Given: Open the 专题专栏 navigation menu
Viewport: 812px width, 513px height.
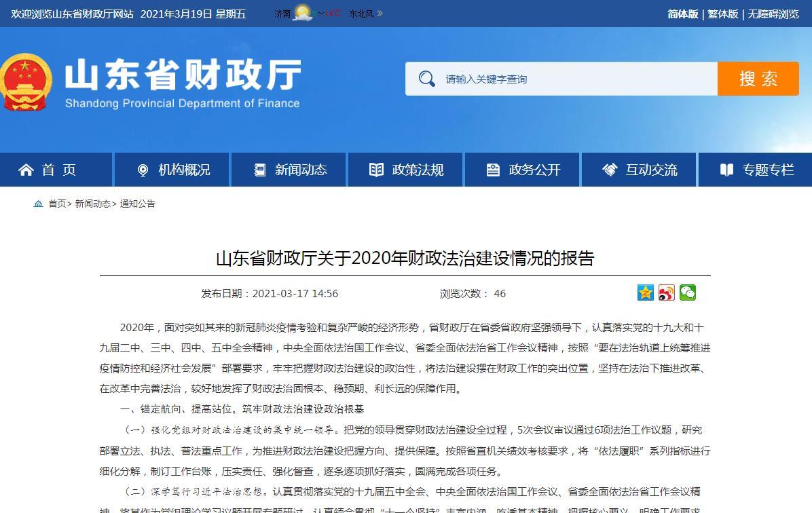Looking at the screenshot, I should 757,170.
